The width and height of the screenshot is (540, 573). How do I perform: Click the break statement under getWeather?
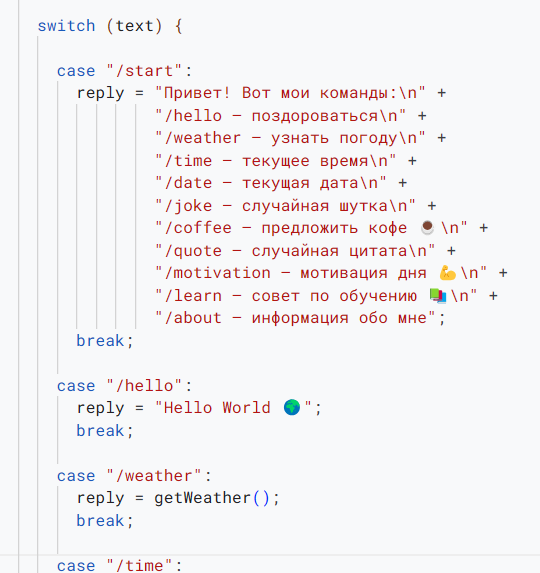point(105,520)
